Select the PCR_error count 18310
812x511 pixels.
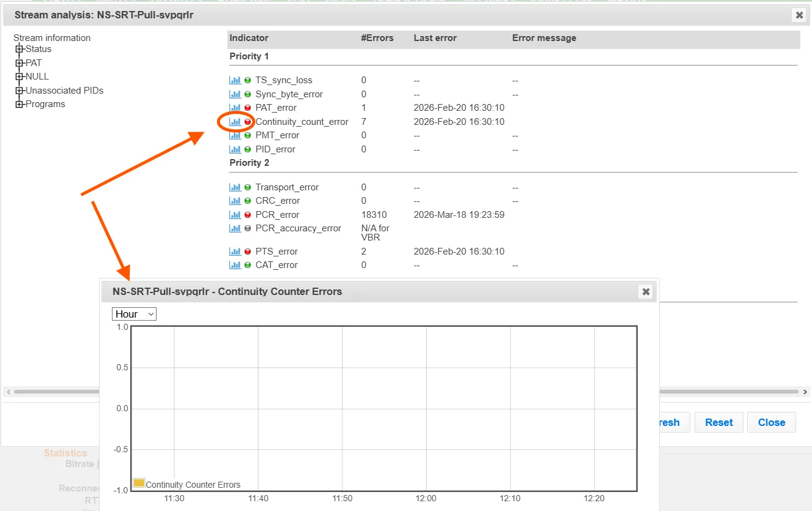(x=374, y=215)
